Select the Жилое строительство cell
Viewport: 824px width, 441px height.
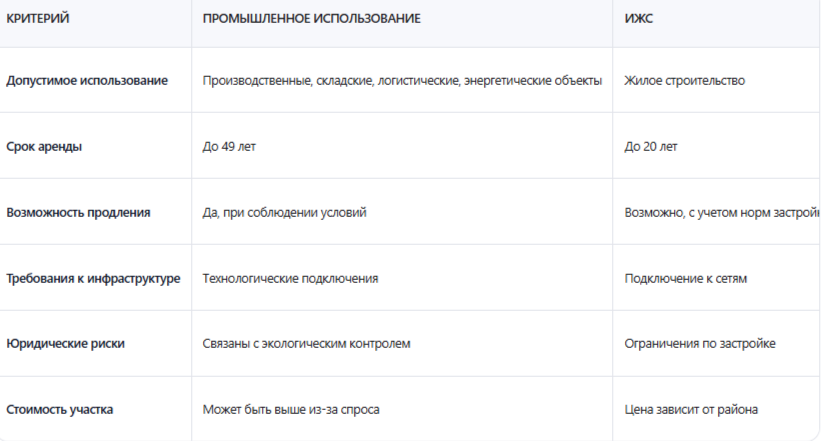coord(685,81)
